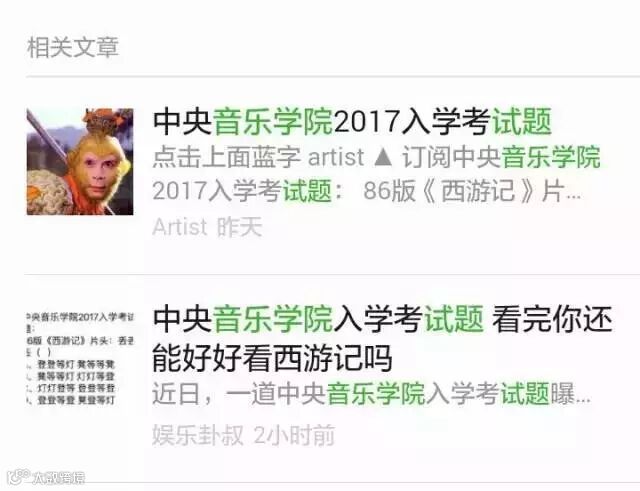Open article titled 中央音乐学院2017入学考试题

pos(353,121)
